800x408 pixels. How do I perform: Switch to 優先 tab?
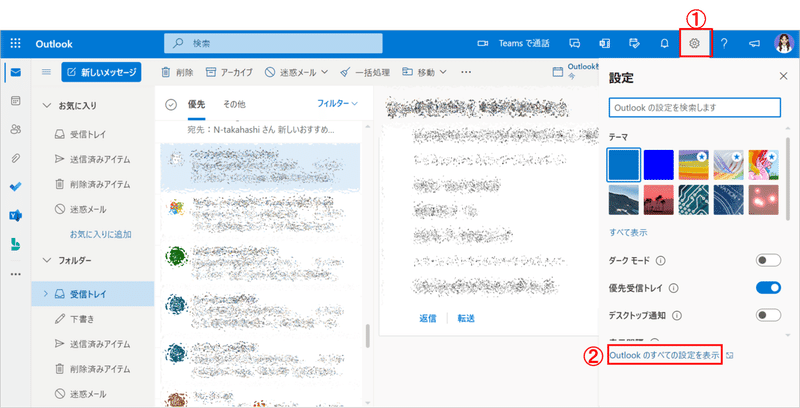pos(196,104)
